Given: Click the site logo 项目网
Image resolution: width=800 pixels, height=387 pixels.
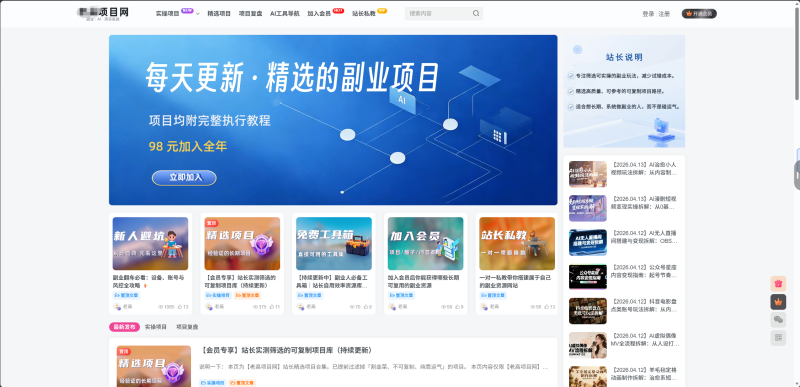Looking at the screenshot, I should pyautogui.click(x=103, y=13).
